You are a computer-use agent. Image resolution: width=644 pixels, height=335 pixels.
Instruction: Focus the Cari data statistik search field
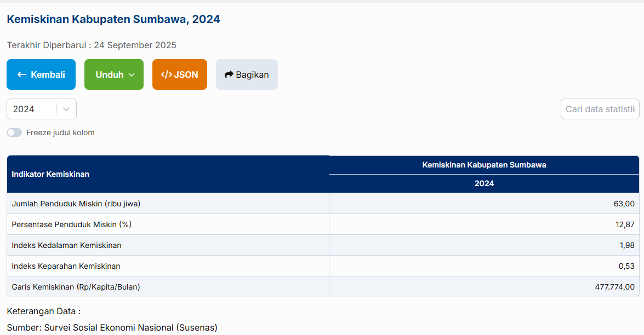pos(600,109)
